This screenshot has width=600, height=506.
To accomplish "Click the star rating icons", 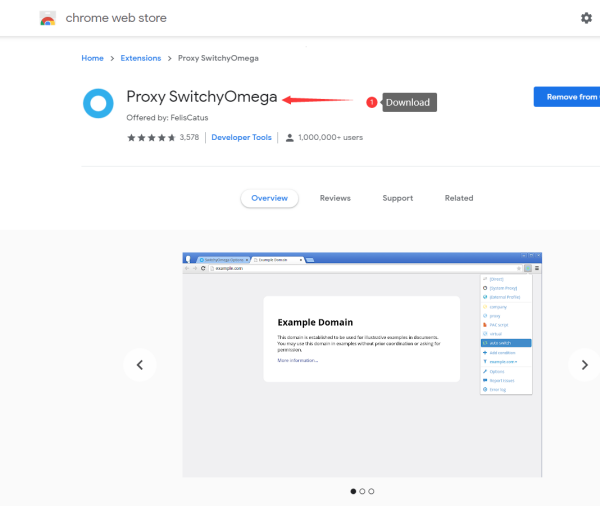I will pos(151,137).
